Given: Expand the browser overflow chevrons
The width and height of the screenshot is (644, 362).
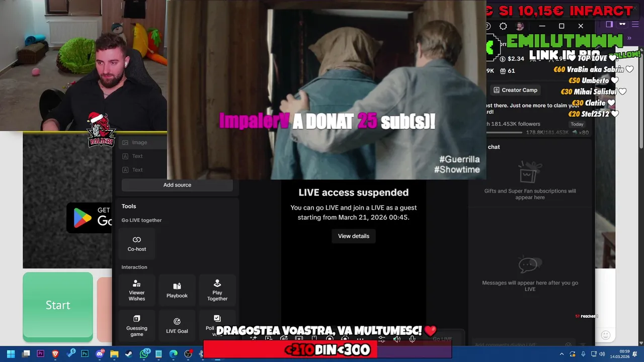Looking at the screenshot, I should (629, 38).
